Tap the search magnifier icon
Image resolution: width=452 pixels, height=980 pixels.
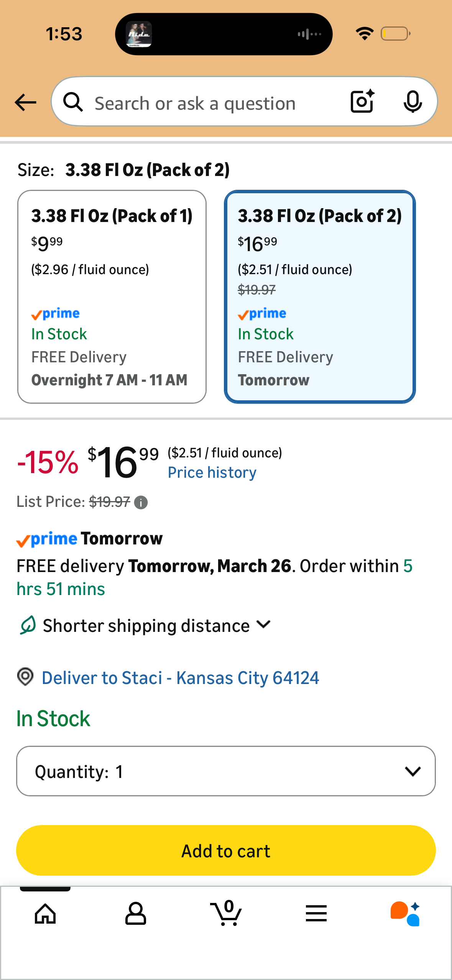coord(73,102)
